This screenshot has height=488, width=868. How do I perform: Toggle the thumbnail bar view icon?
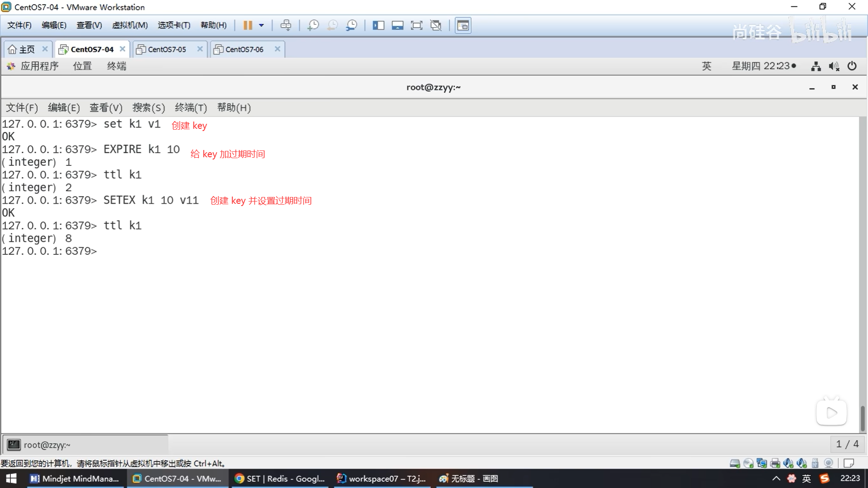397,25
